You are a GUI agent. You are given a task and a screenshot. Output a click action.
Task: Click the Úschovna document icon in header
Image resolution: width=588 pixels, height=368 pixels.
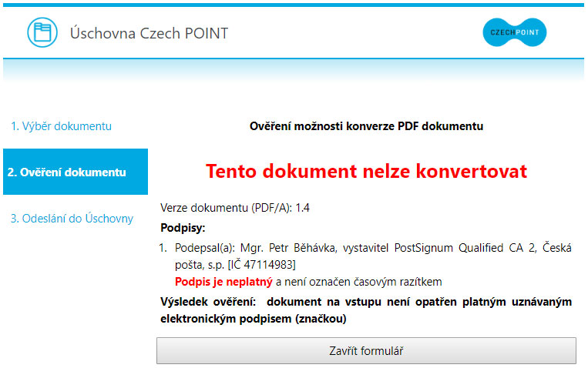[42, 32]
